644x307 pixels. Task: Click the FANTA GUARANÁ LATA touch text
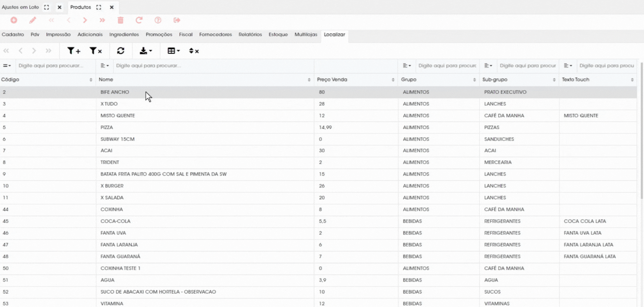coord(589,257)
